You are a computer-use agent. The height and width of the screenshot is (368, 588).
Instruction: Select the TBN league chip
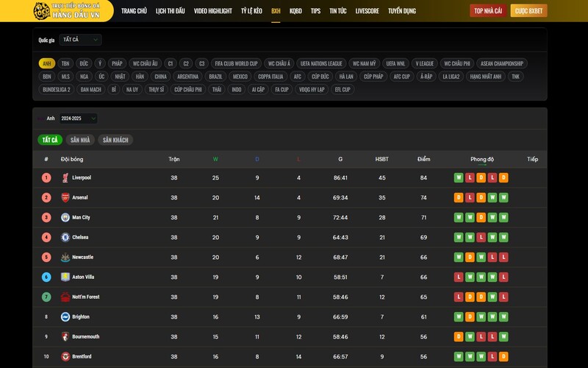click(65, 63)
